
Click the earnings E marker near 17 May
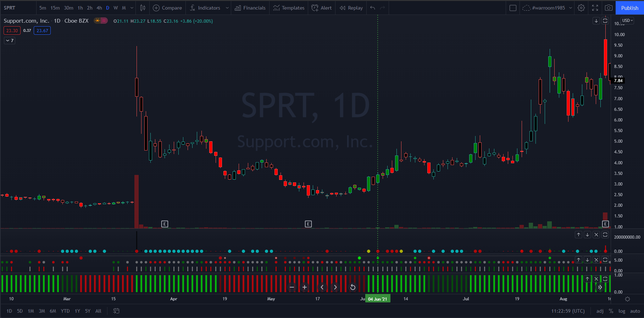[x=308, y=224]
